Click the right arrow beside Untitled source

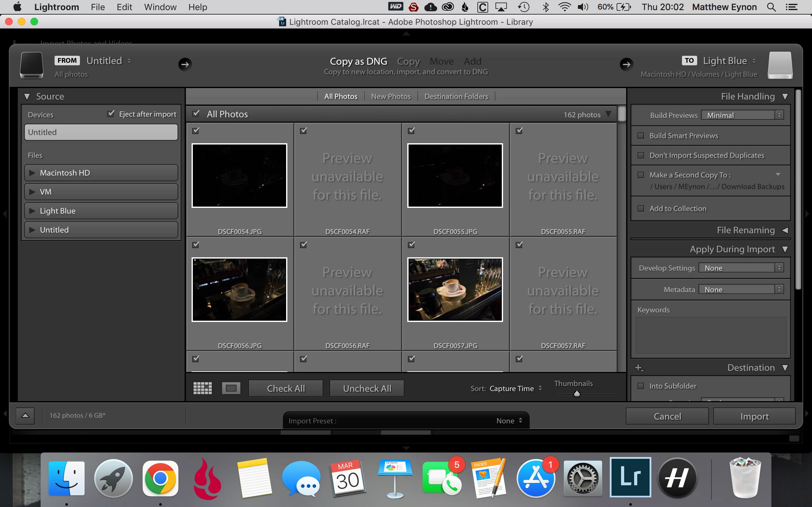tap(185, 64)
